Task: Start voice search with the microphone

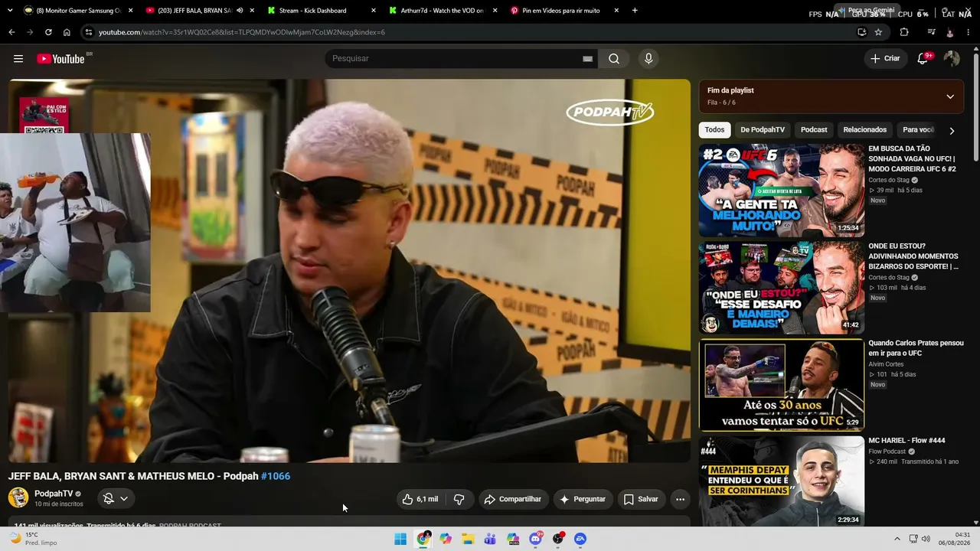Action: [648, 59]
